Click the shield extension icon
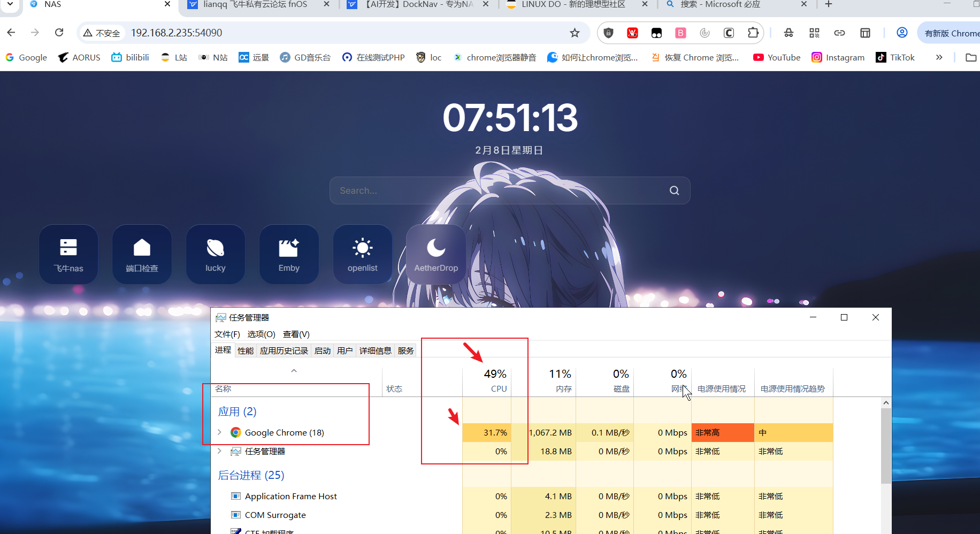 [x=608, y=33]
